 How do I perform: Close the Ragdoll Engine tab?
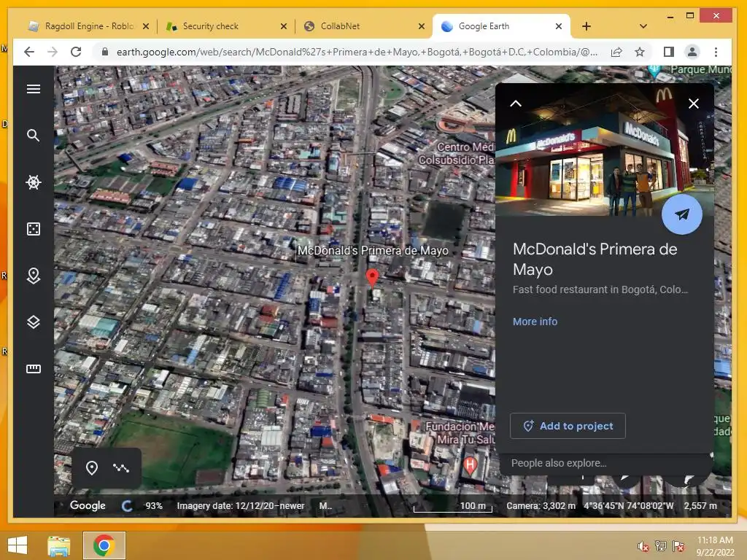point(146,26)
